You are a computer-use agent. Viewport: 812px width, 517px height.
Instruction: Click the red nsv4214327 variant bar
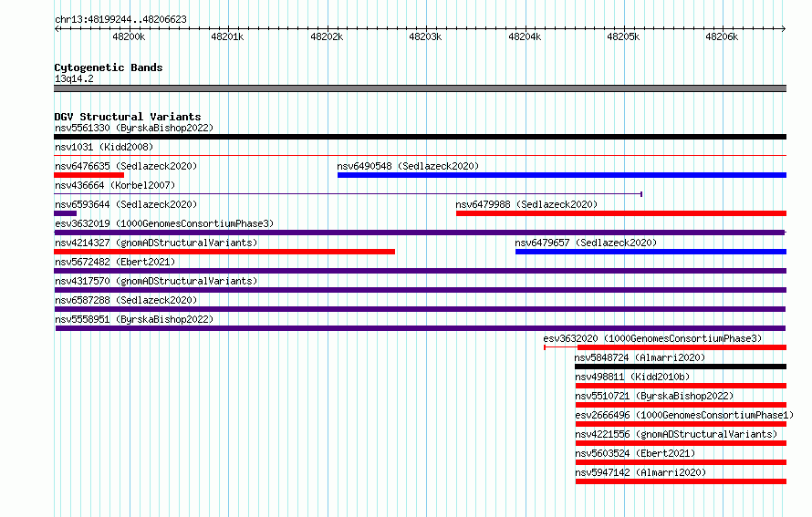[224, 252]
